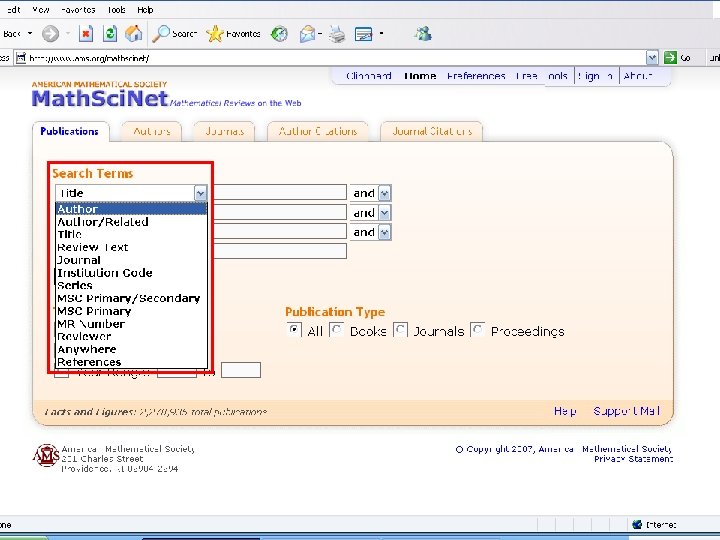Select the All publication type radio

tap(294, 330)
